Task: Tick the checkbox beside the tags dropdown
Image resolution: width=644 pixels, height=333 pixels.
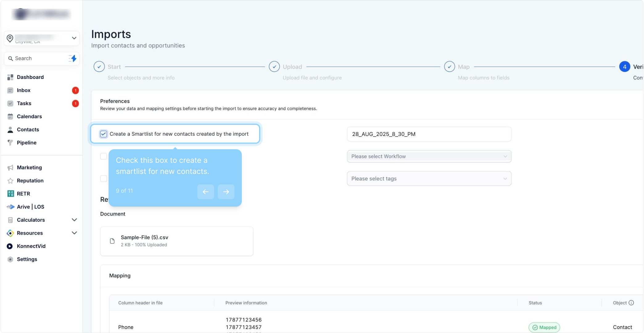Action: (104, 179)
